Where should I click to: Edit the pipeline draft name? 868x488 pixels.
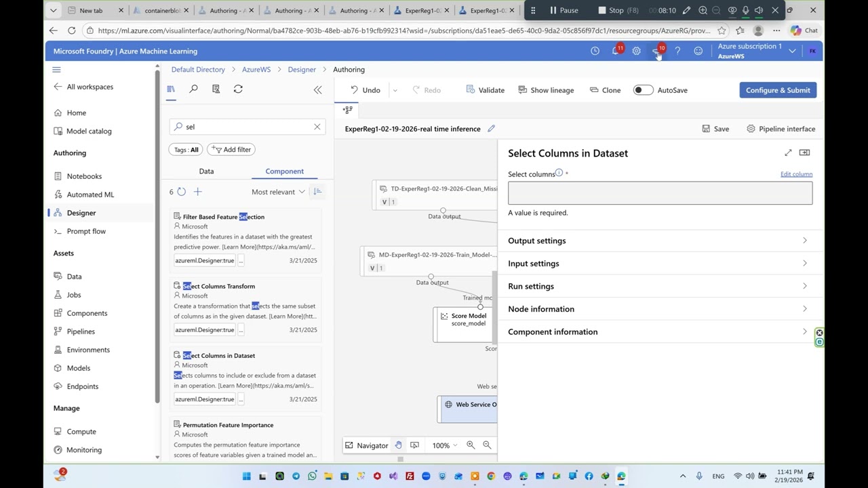point(491,129)
